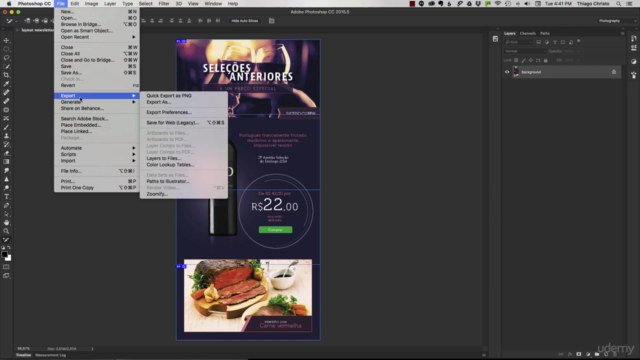The image size is (640, 360).
Task: Select the Clone Stamp tool
Action: [x=6, y=136]
